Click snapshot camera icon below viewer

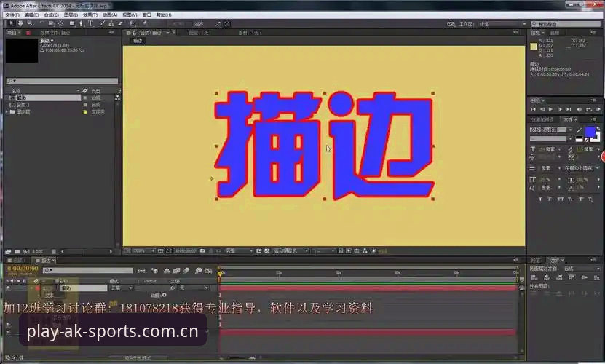[202, 251]
